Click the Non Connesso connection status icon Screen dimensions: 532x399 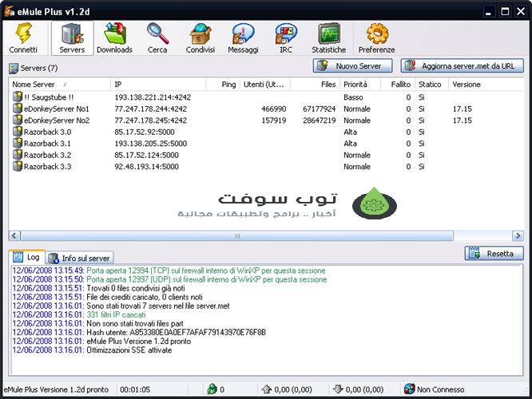[x=410, y=389]
